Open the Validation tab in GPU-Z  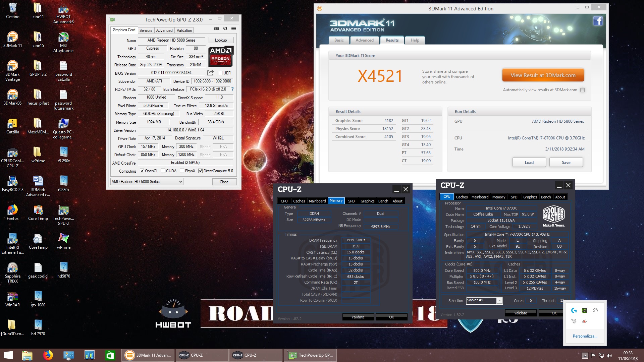tap(184, 30)
